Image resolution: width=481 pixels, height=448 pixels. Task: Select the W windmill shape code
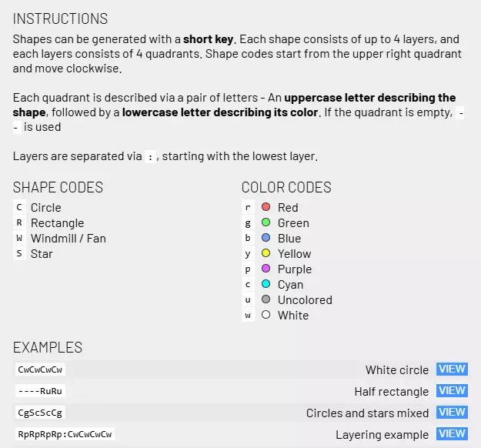(x=20, y=239)
